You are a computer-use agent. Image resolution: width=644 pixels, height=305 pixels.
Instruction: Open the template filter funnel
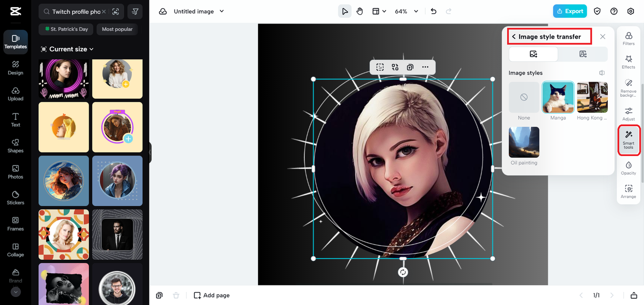click(135, 12)
